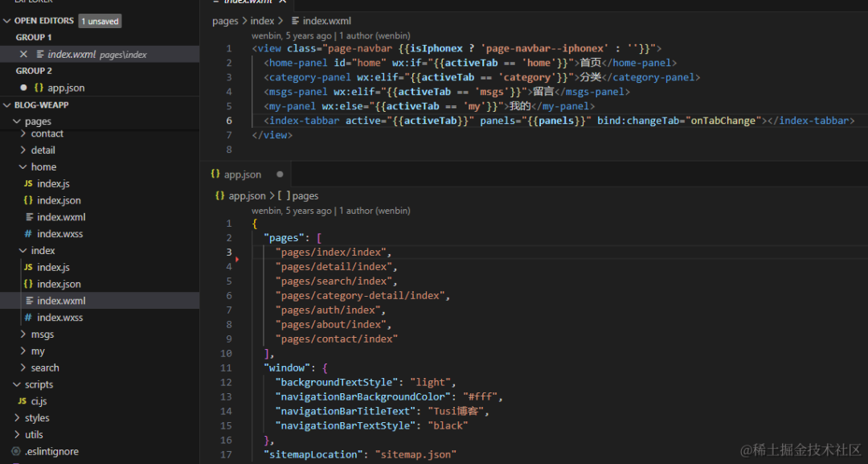Open the .eslintignore file
Image resolution: width=868 pixels, height=464 pixels.
click(51, 451)
